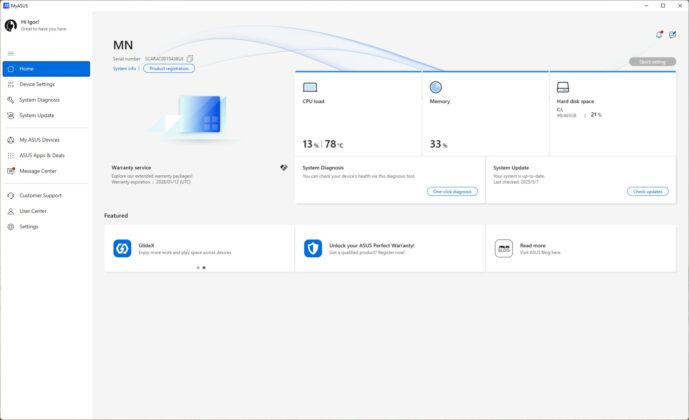Screen dimensions: 689x420
Task: Open the Settings label in sidebar
Action: pos(29,227)
